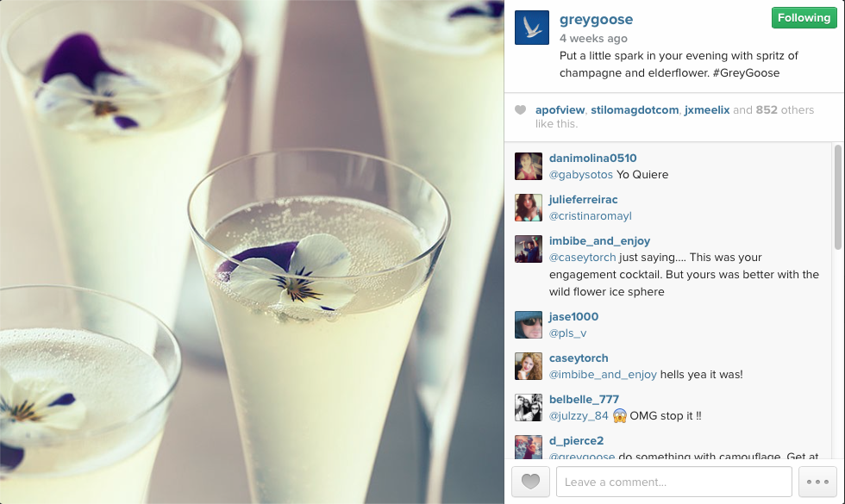Open the three-dots more options button

817,482
